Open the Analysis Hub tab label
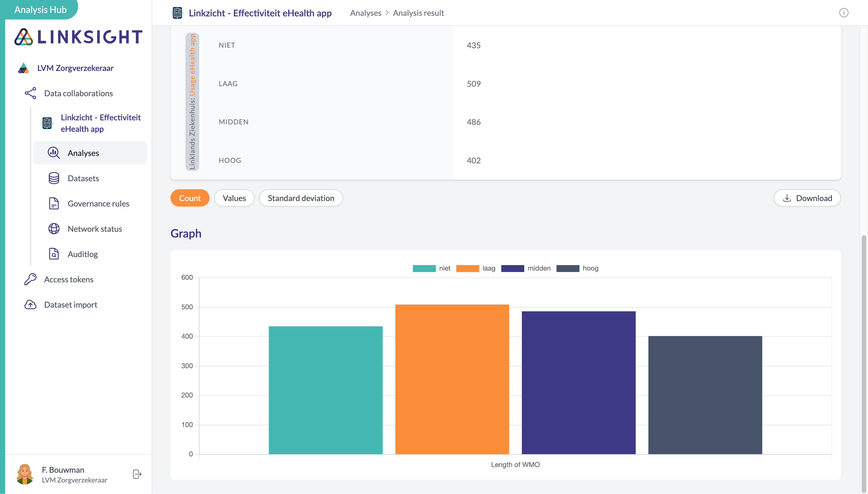Image resolution: width=868 pixels, height=494 pixels. point(40,9)
